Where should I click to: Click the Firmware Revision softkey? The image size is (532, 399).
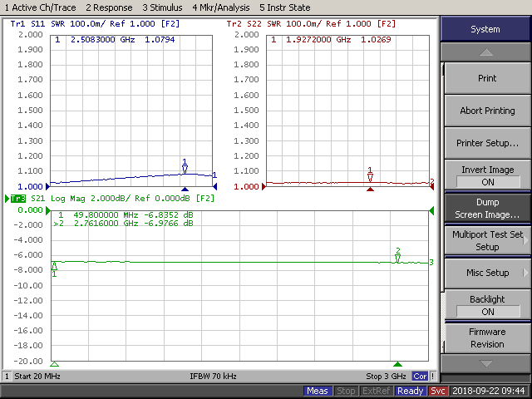pos(487,338)
